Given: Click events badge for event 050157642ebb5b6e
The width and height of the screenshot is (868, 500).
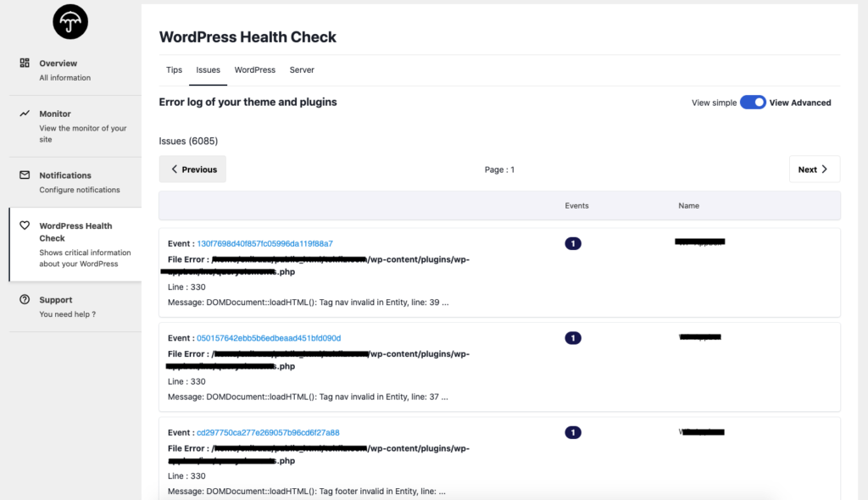Looking at the screenshot, I should click(573, 338).
